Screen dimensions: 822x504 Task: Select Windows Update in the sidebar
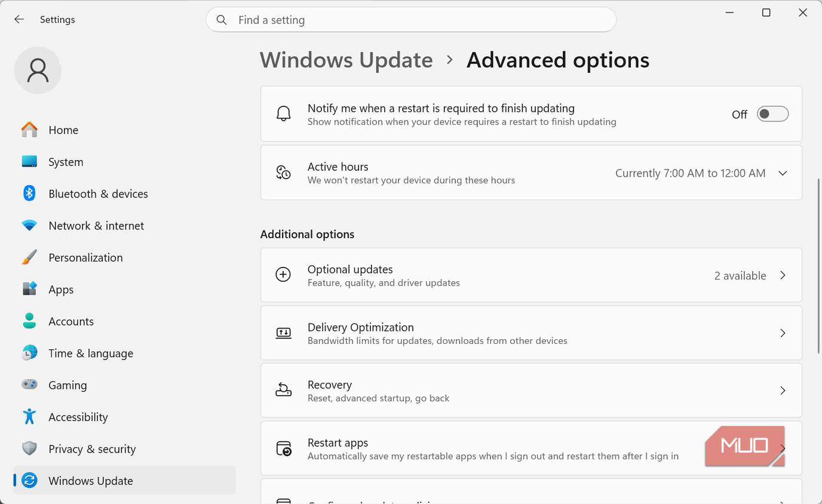point(125,481)
